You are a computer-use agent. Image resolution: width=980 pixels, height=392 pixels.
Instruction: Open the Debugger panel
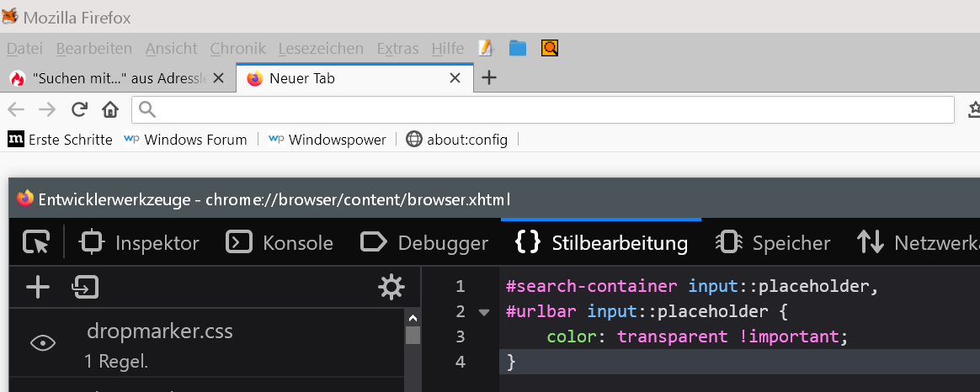[x=423, y=243]
